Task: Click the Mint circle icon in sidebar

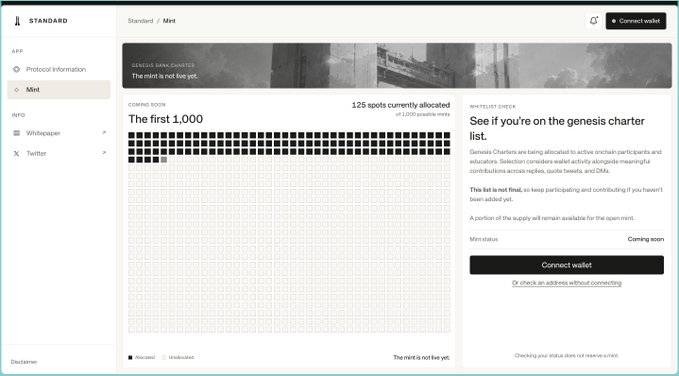Action: point(16,90)
